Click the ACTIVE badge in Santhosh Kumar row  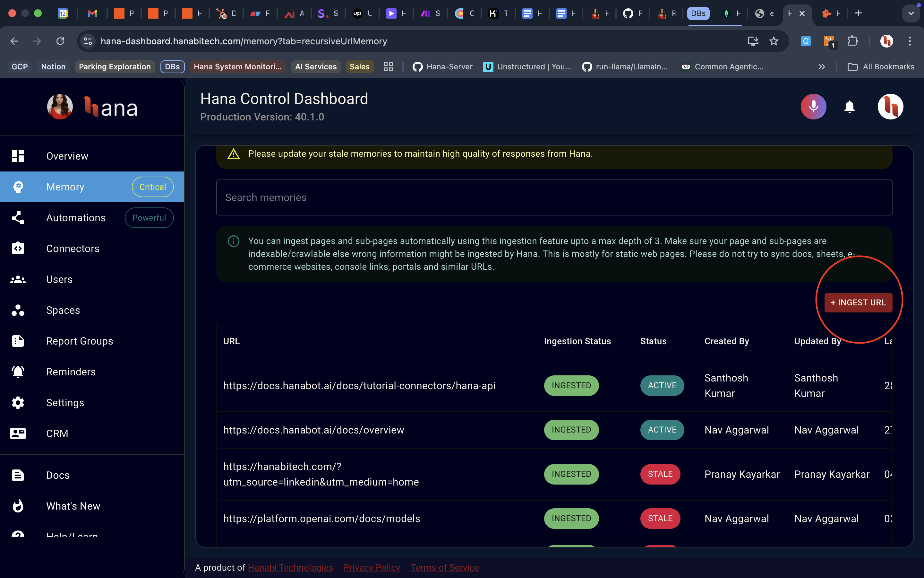662,385
